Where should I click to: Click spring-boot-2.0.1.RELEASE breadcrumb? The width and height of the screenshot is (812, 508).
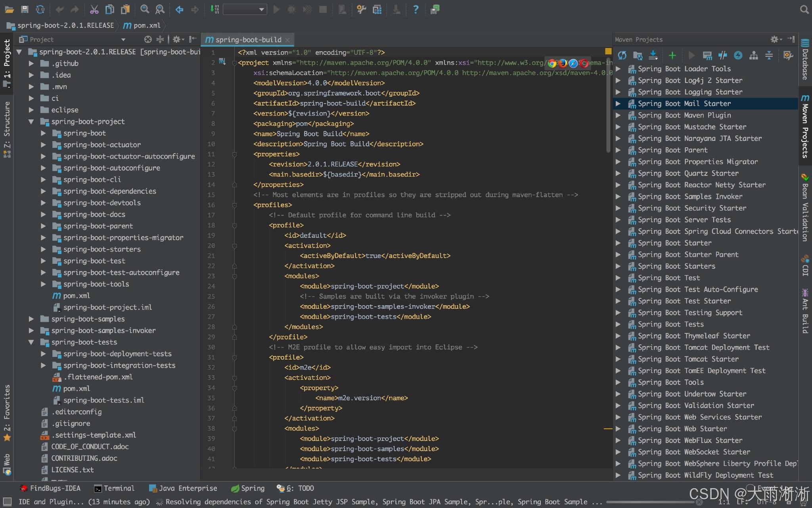coord(61,25)
